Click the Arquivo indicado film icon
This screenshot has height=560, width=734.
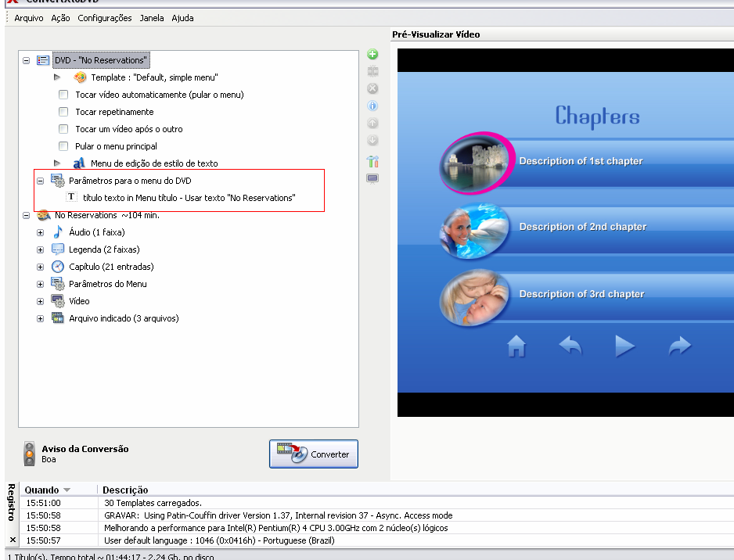pos(58,318)
